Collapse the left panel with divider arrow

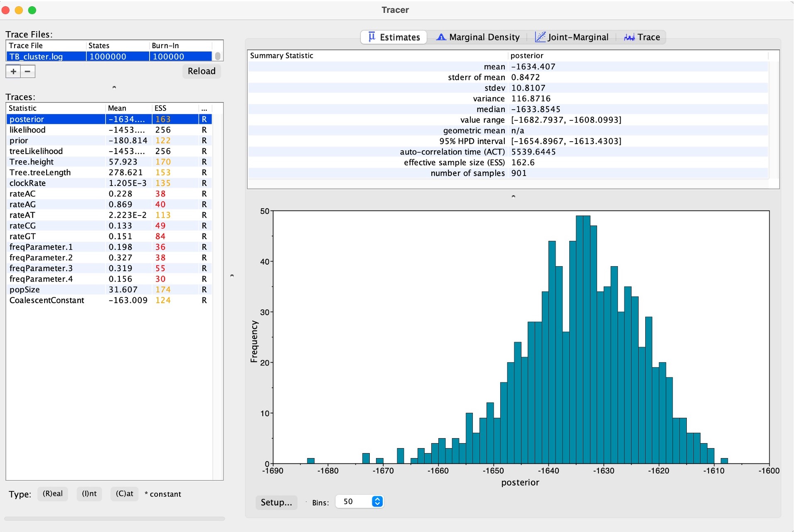pyautogui.click(x=232, y=275)
